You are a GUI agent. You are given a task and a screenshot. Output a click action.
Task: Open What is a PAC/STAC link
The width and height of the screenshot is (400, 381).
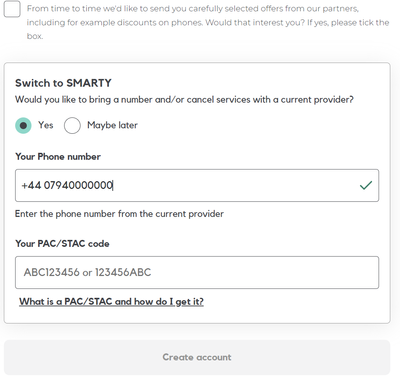[x=111, y=302]
